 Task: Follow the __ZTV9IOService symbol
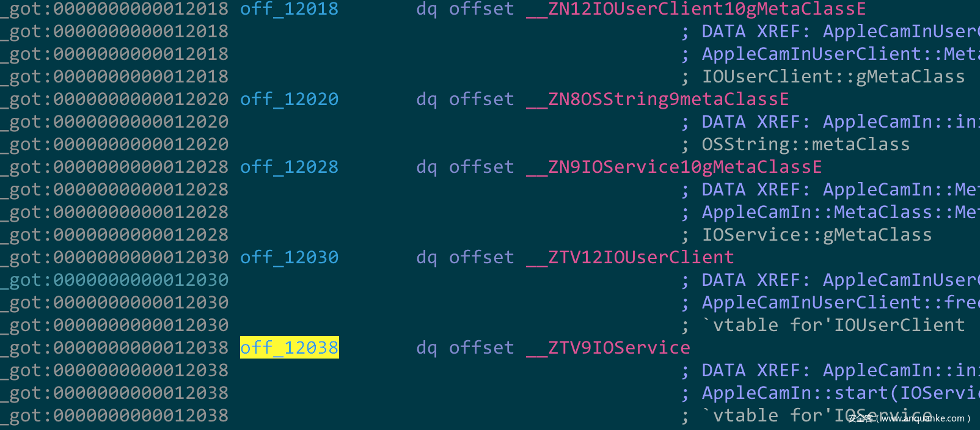[x=608, y=348]
